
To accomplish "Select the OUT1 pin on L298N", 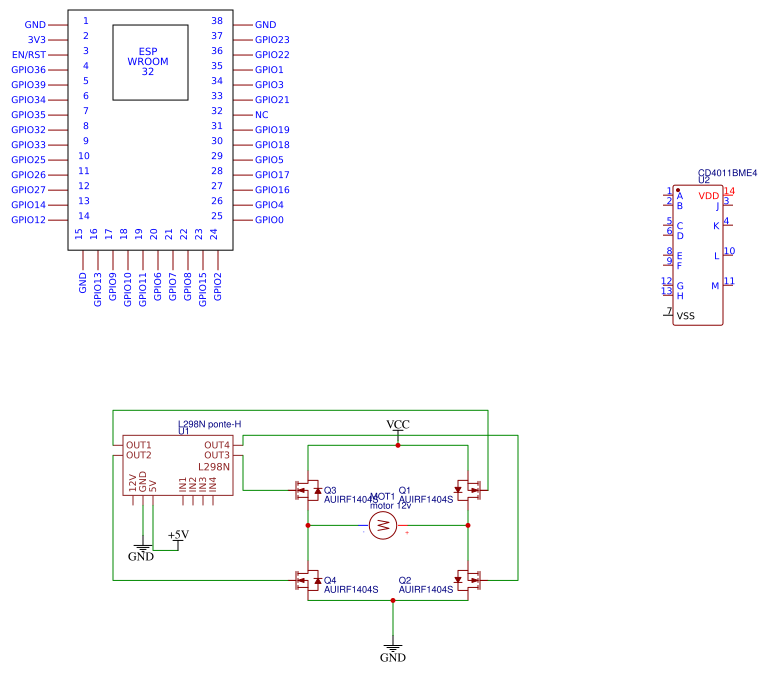I will coord(138,445).
